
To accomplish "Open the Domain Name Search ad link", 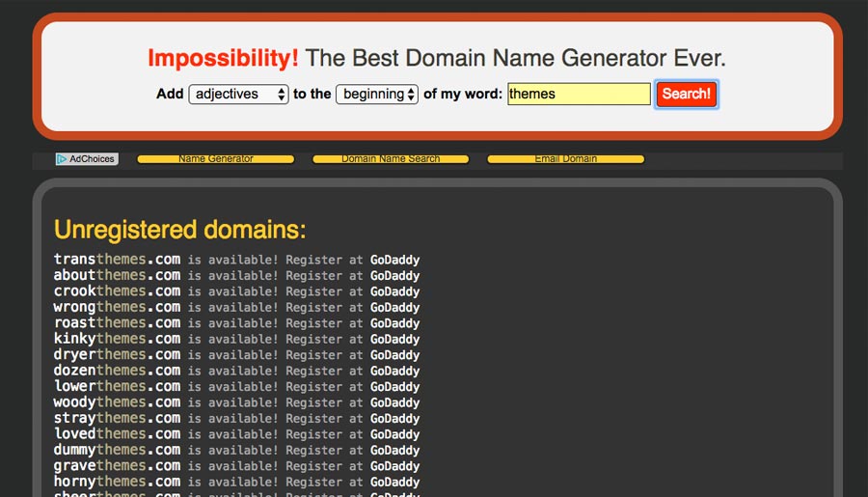I will pos(391,159).
